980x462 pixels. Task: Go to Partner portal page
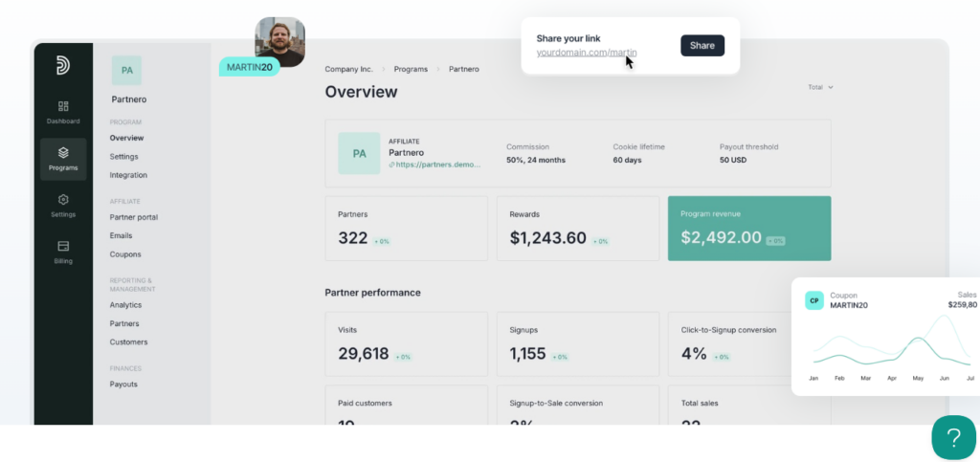click(x=133, y=217)
